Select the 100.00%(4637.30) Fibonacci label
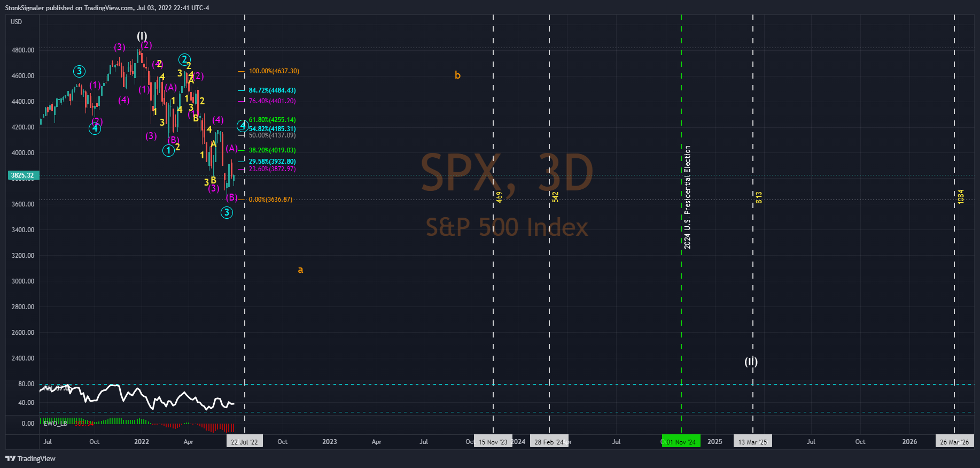 (x=274, y=71)
